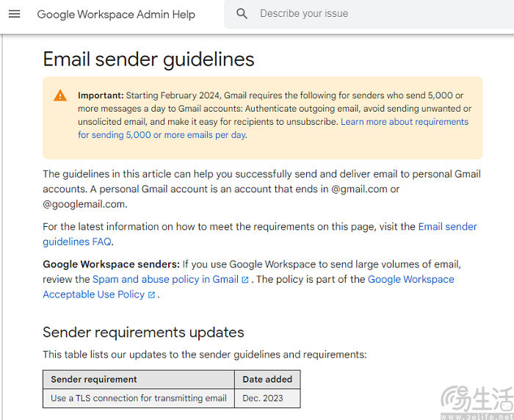Viewport: 514px width, 420px height.
Task: Open Google Workspace Acceptable Use Policy link
Action: (x=248, y=287)
